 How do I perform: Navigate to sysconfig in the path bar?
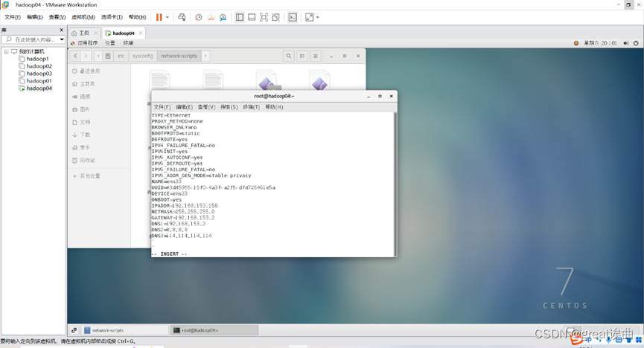point(142,56)
